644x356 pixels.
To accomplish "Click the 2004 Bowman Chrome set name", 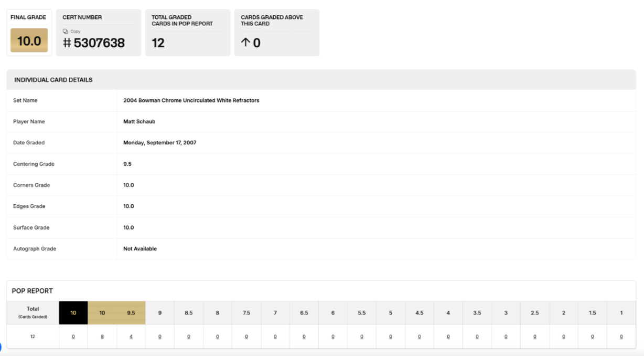I will [191, 100].
